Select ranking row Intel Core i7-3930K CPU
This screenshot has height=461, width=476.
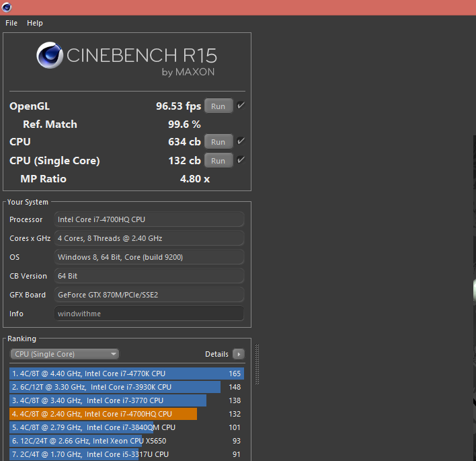126,387
